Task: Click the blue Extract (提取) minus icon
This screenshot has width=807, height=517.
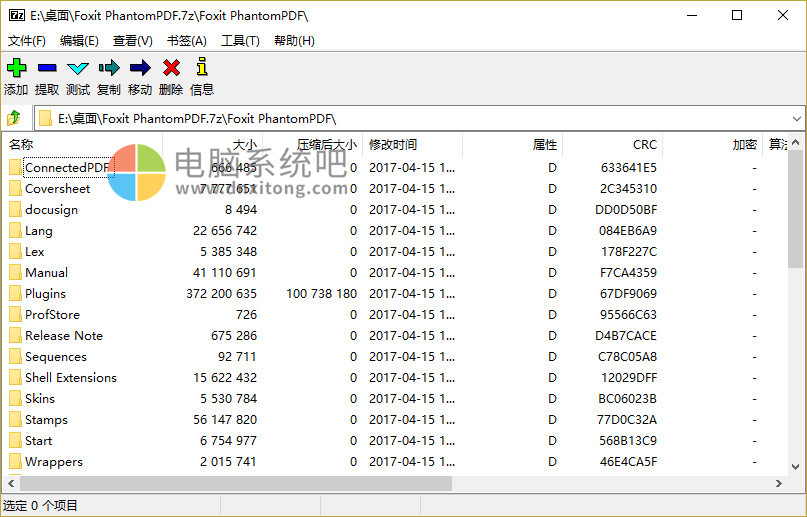Action: (47, 67)
